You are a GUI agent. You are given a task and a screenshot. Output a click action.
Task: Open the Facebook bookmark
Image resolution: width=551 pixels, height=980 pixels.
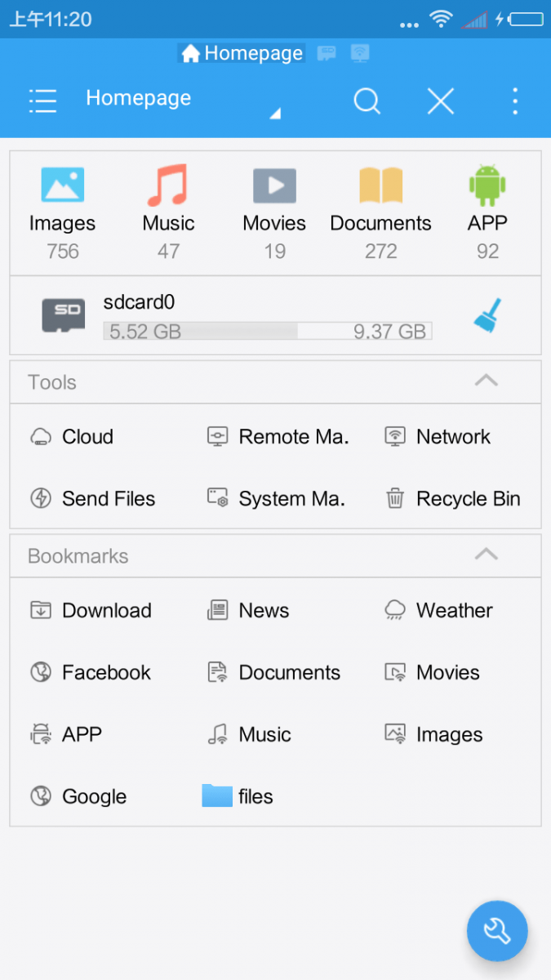(x=91, y=672)
